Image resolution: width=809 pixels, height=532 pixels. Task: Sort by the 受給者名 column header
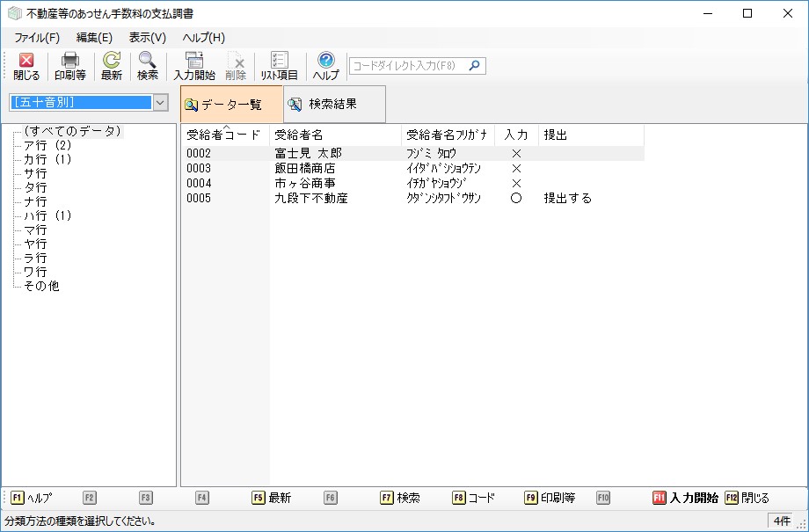pyautogui.click(x=299, y=135)
